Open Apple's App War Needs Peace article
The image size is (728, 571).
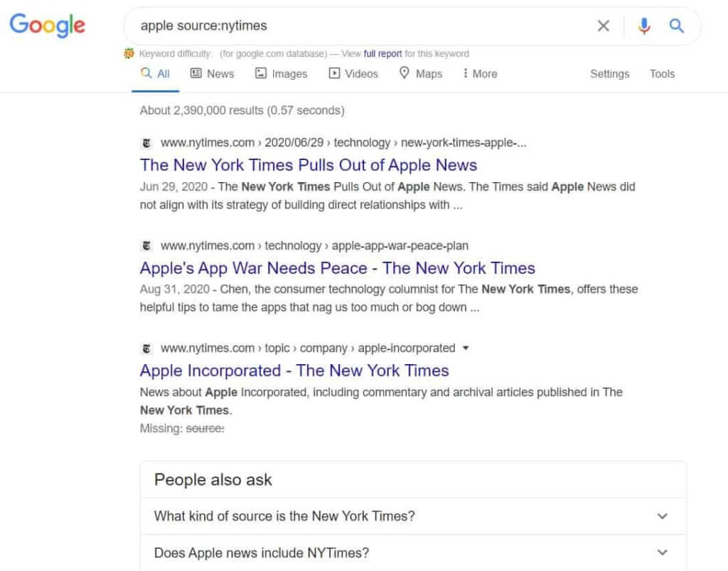tap(338, 268)
